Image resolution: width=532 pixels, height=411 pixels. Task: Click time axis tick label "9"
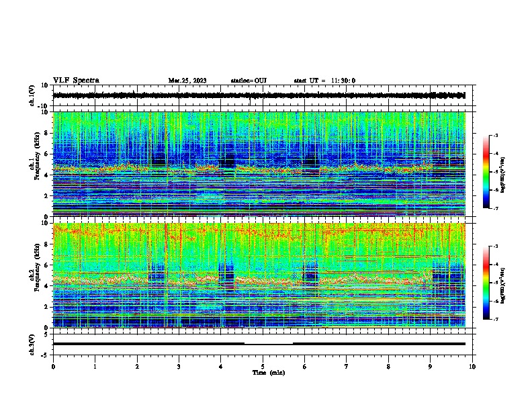(430, 367)
